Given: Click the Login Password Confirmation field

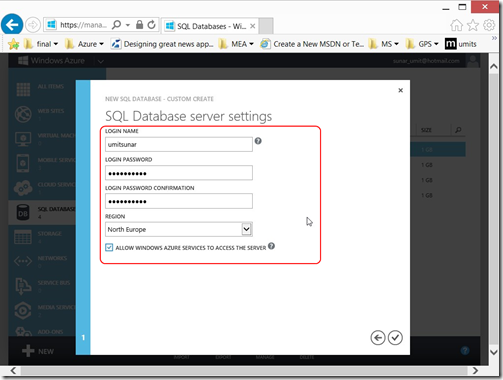Looking at the screenshot, I should click(x=179, y=201).
